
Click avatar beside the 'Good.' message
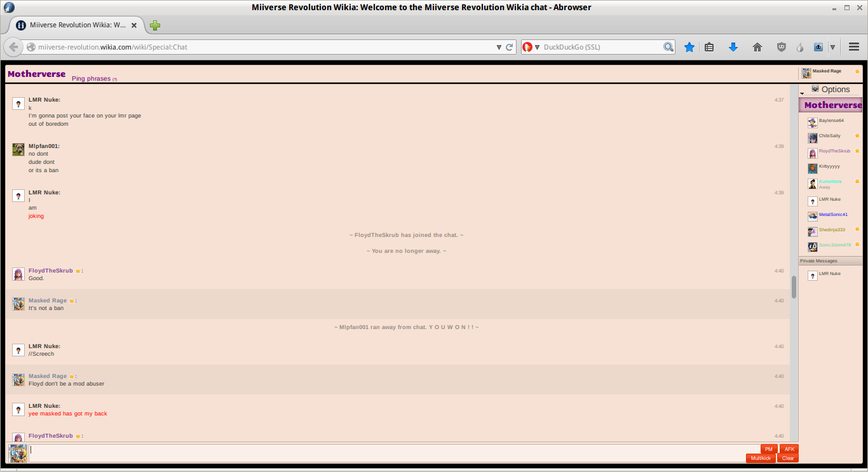pos(18,274)
